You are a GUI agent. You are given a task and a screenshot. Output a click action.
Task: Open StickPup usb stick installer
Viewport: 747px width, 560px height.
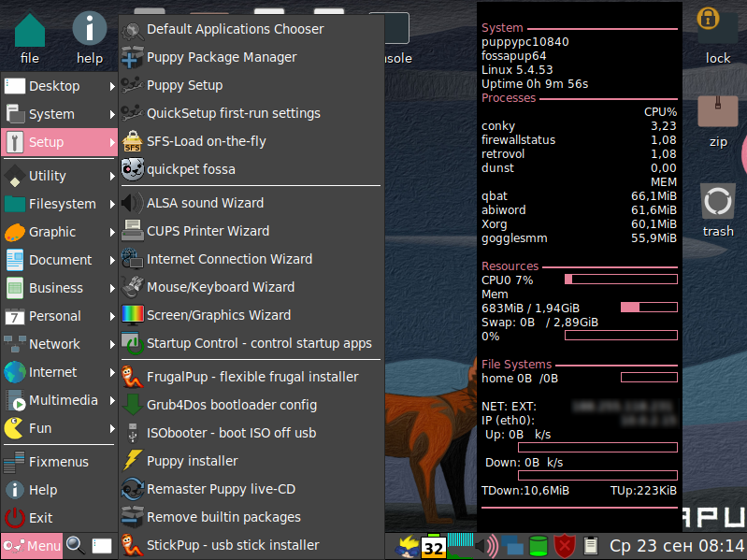pos(251,545)
